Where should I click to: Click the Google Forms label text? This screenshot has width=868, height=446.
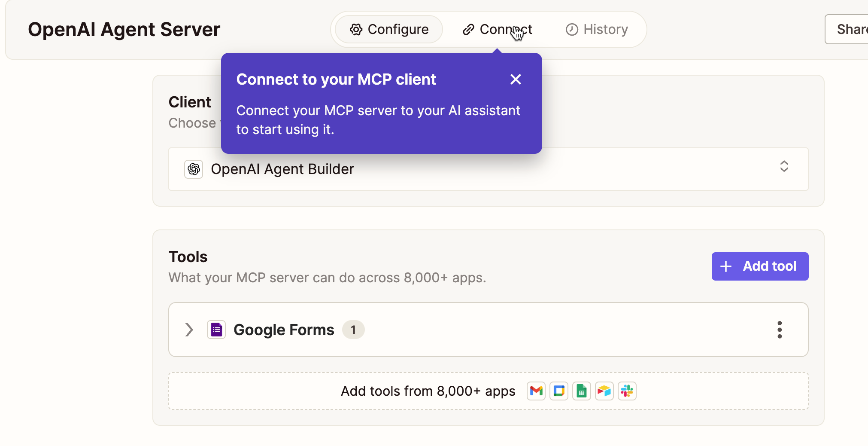pyautogui.click(x=284, y=330)
